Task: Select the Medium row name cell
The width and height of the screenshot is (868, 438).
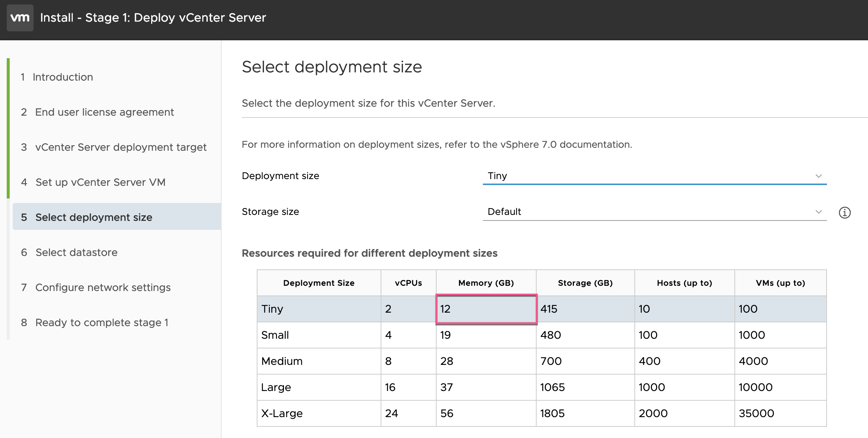Action: coord(319,361)
